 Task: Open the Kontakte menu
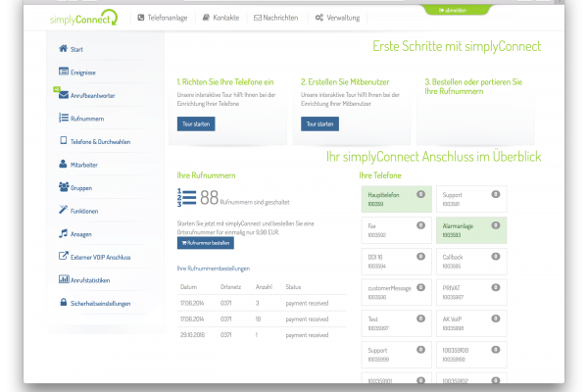(x=220, y=18)
